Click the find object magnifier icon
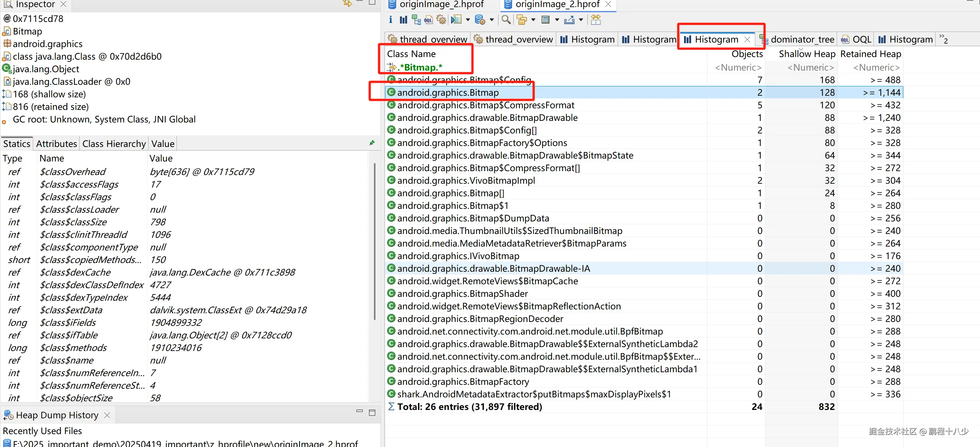Image resolution: width=980 pixels, height=447 pixels. [x=506, y=19]
